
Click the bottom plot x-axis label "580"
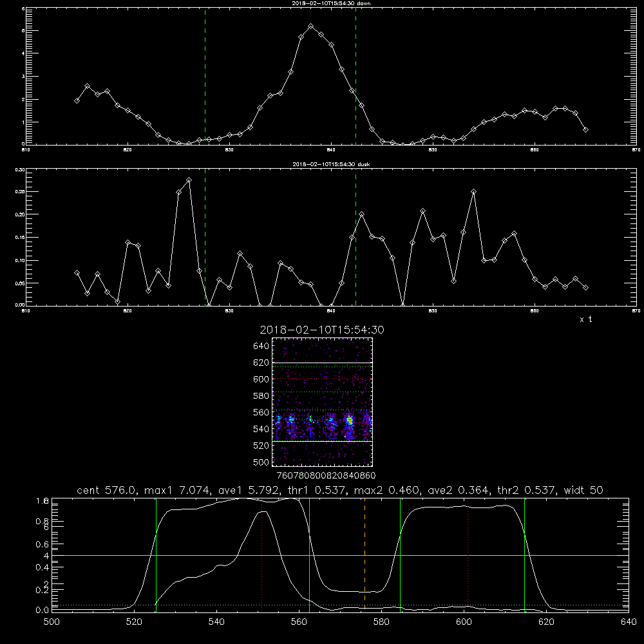point(381,622)
